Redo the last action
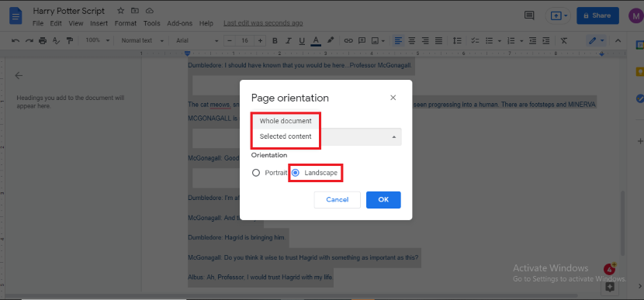The width and height of the screenshot is (644, 300). point(29,40)
